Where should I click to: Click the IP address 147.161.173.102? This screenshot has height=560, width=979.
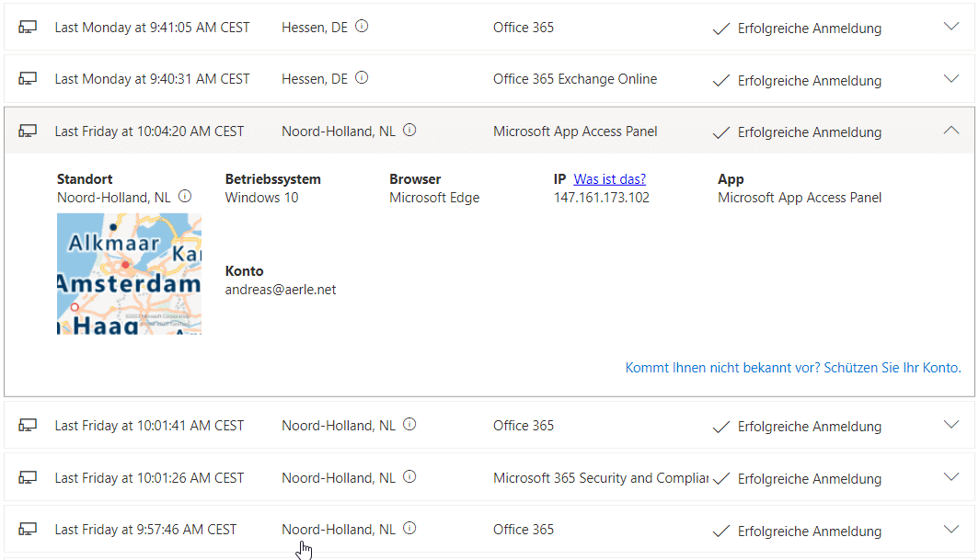[x=601, y=198]
